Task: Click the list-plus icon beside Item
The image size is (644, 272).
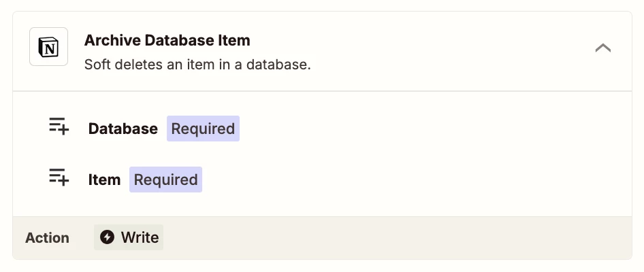Action: [x=59, y=177]
